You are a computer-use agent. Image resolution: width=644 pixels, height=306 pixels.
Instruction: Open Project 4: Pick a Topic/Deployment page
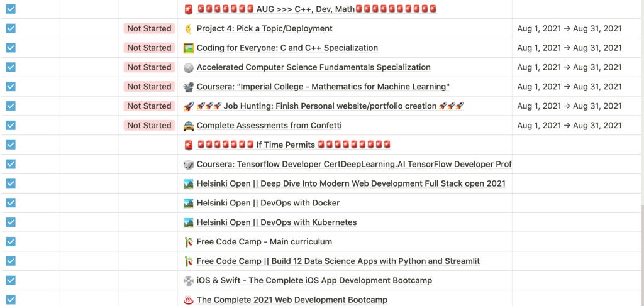(265, 28)
